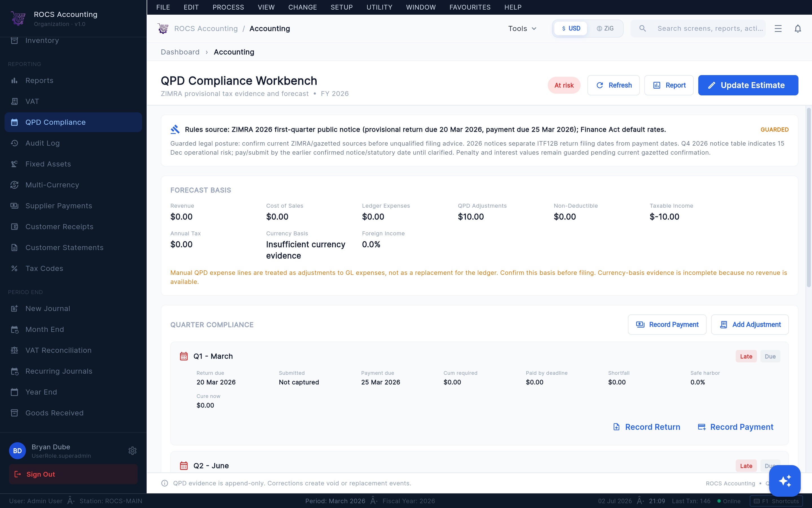Image resolution: width=812 pixels, height=508 pixels.
Task: Open the VIEW menu
Action: [x=266, y=7]
